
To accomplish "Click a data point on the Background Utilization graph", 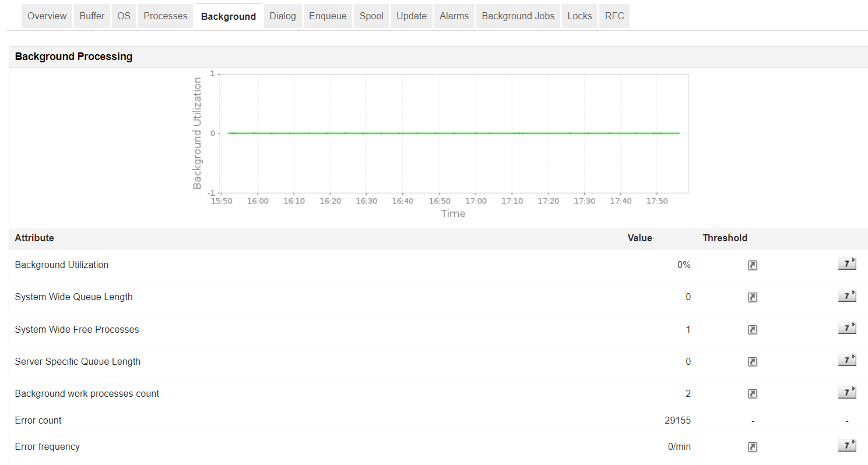I will click(x=454, y=133).
